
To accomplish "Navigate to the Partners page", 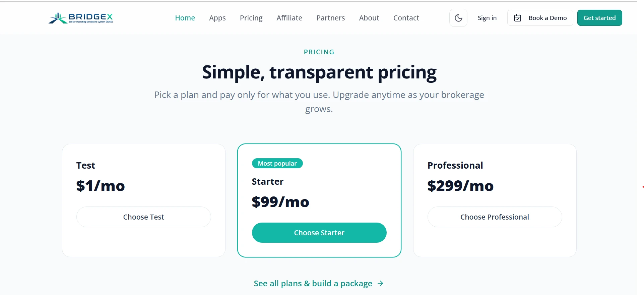I will [x=331, y=18].
